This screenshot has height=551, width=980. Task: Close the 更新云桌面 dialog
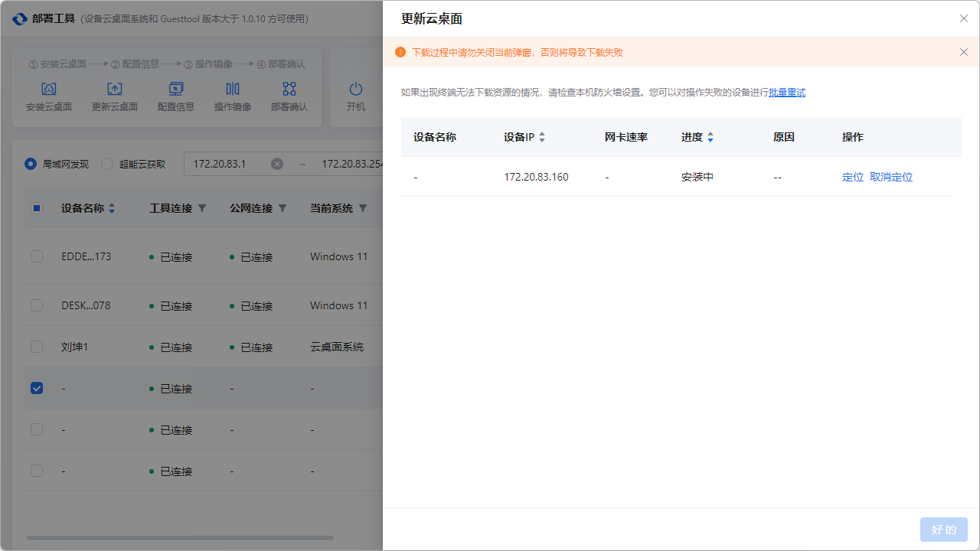(964, 18)
